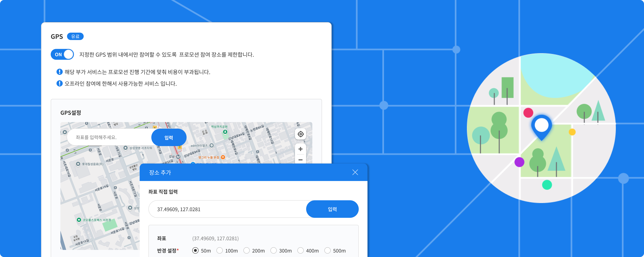
Task: Select the 300m radius option
Action: [274, 251]
